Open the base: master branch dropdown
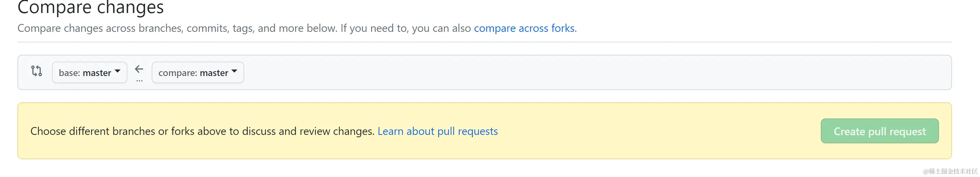980x177 pixels. 89,73
